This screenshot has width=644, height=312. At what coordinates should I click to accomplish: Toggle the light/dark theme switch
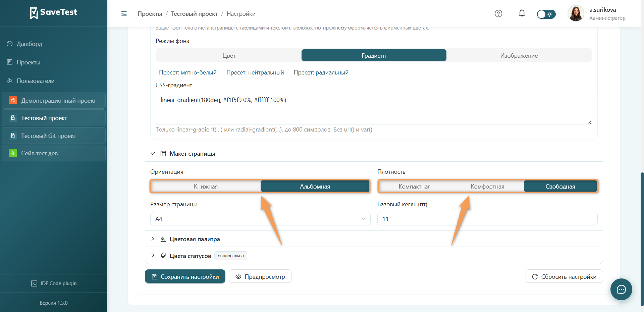546,14
